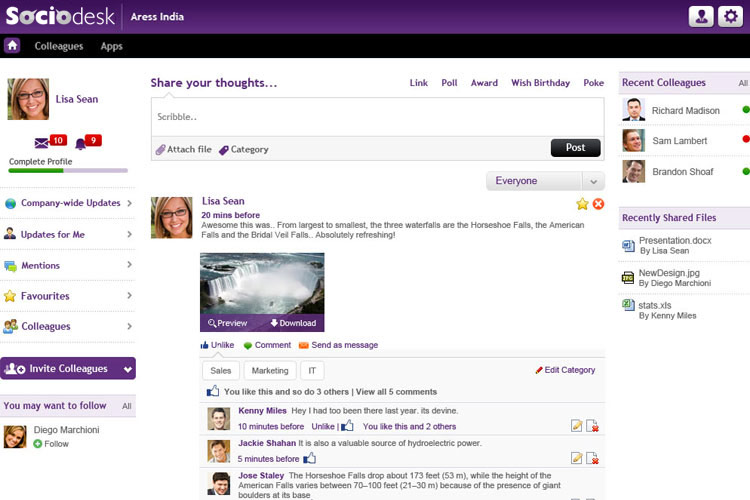
Task: Edit Kenny Miles' comment with pencil icon
Action: click(x=577, y=425)
